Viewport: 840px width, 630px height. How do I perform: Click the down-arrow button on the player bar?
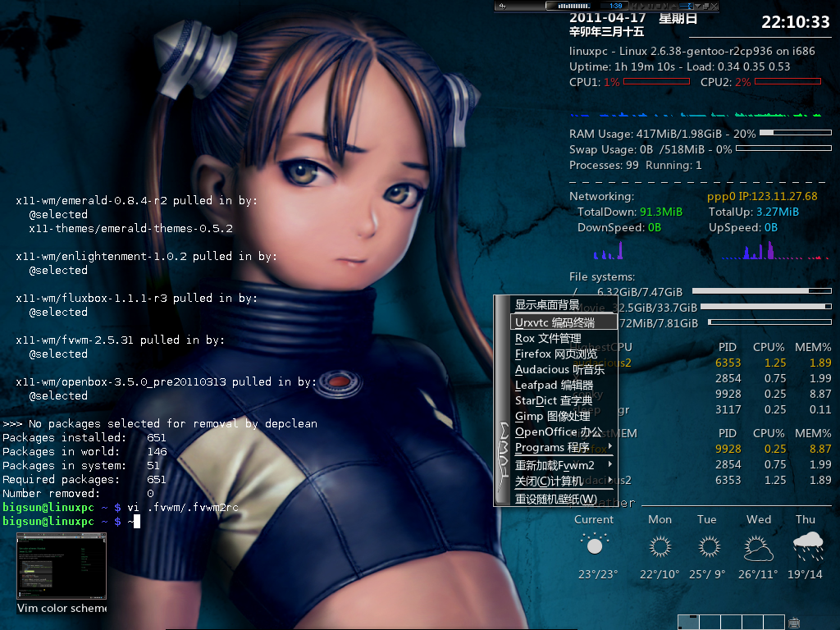697,6
